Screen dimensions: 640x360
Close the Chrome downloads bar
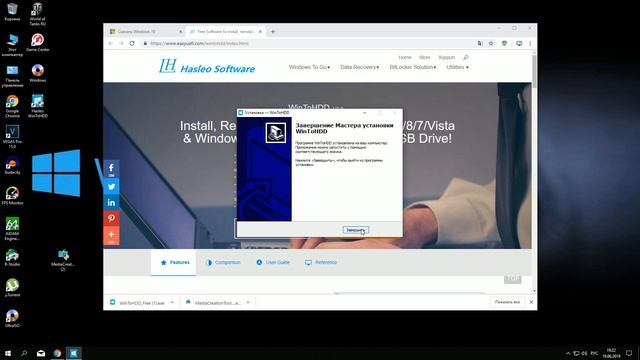pyautogui.click(x=531, y=302)
